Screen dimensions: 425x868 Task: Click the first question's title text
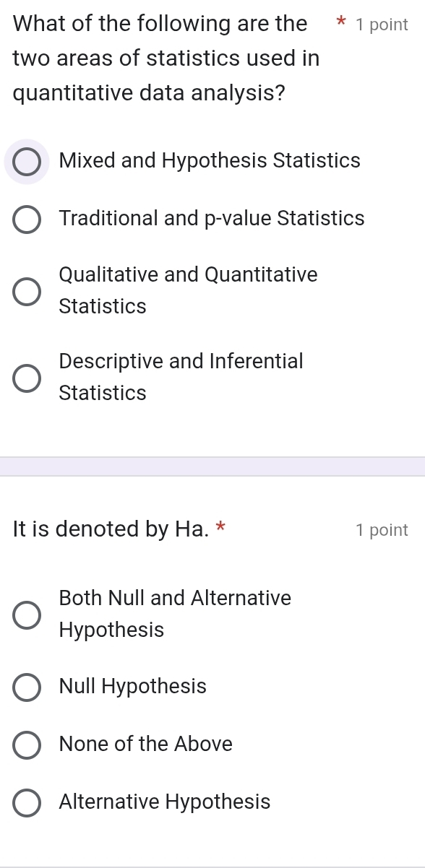tap(158, 58)
